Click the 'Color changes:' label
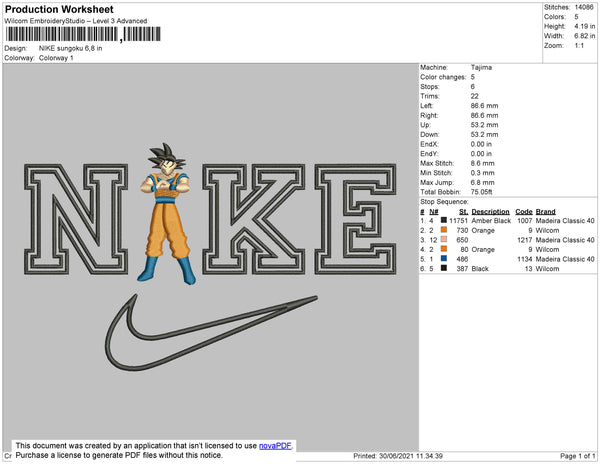 point(443,77)
